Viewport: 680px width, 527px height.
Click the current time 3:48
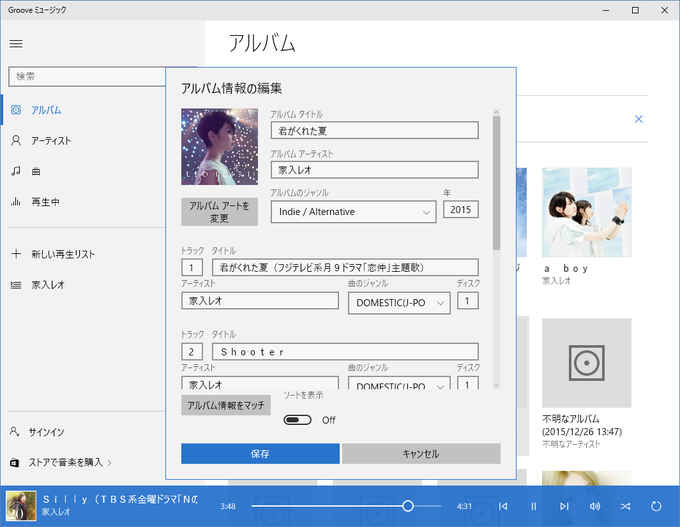[228, 506]
